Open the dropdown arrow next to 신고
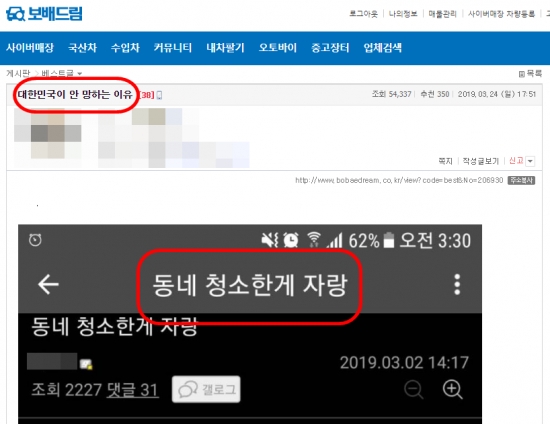The width and height of the screenshot is (550, 424). [530, 161]
